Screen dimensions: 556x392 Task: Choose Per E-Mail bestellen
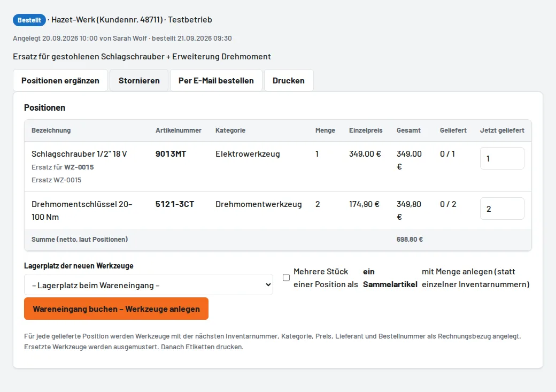pos(216,81)
